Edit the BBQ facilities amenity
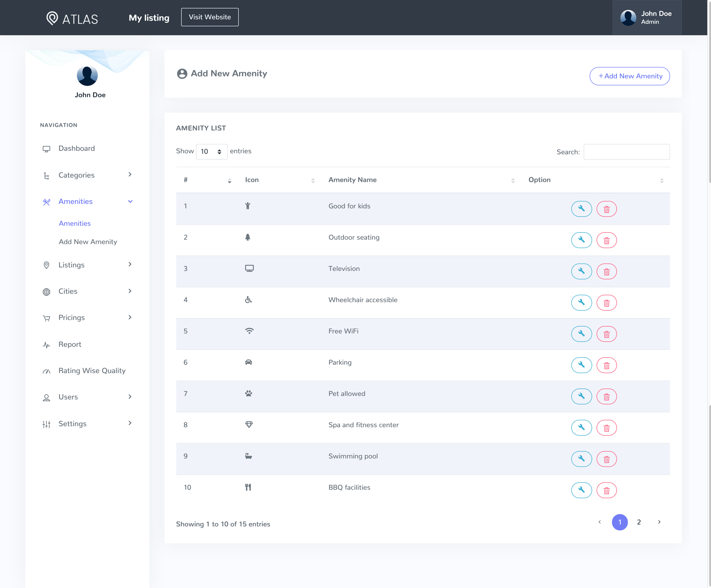This screenshot has height=588, width=711. 581,490
